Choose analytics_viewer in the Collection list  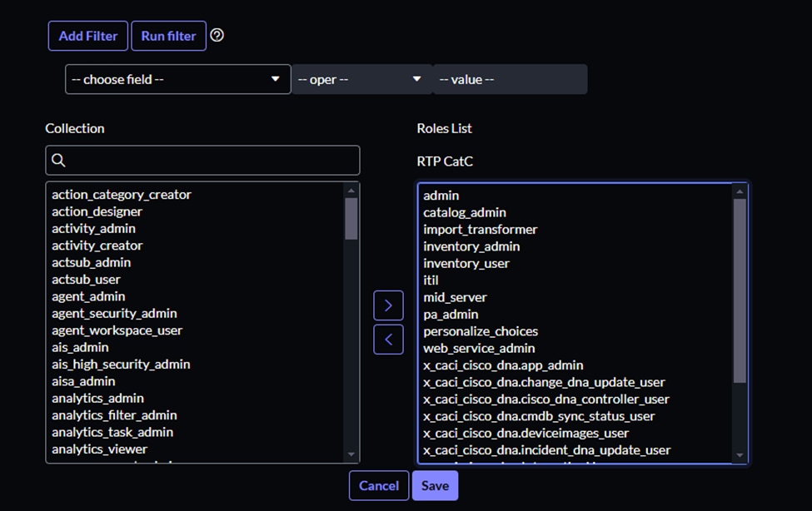click(99, 449)
